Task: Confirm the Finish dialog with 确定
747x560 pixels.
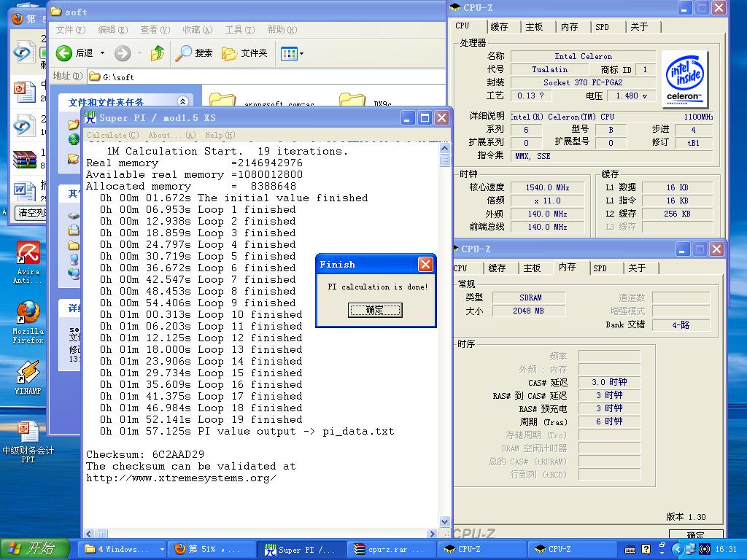Action: click(x=375, y=310)
